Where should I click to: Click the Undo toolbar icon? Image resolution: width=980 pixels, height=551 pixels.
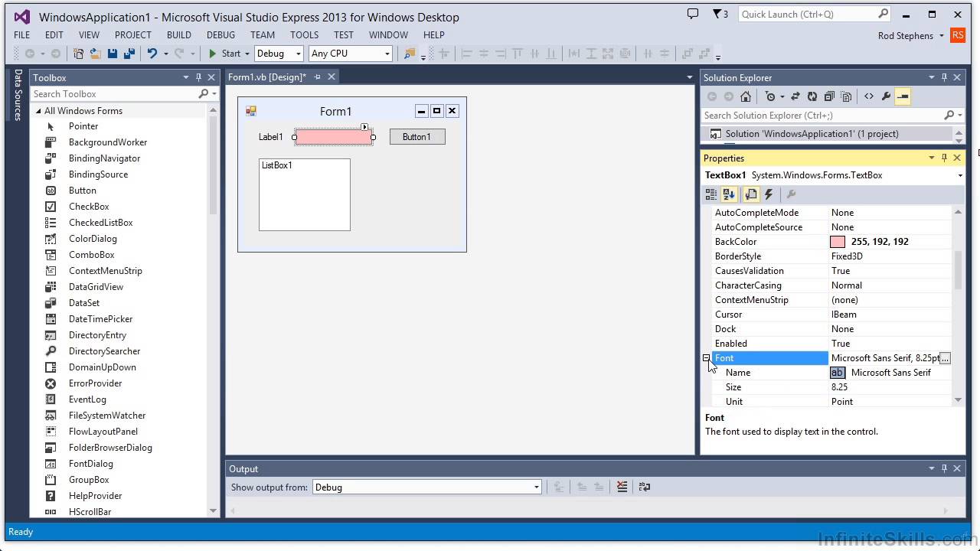point(152,54)
